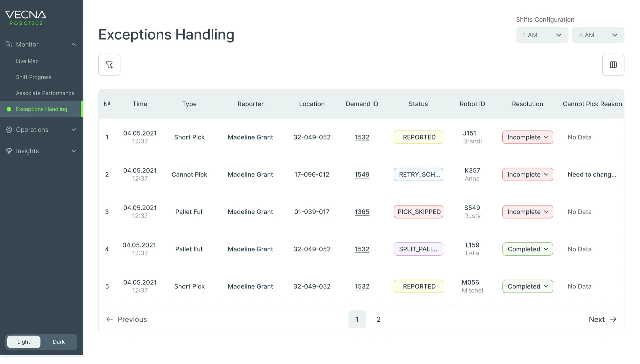Viewport: 640px width, 364px height.
Task: Click robot ID S549 Rusty cell
Action: 472,212
